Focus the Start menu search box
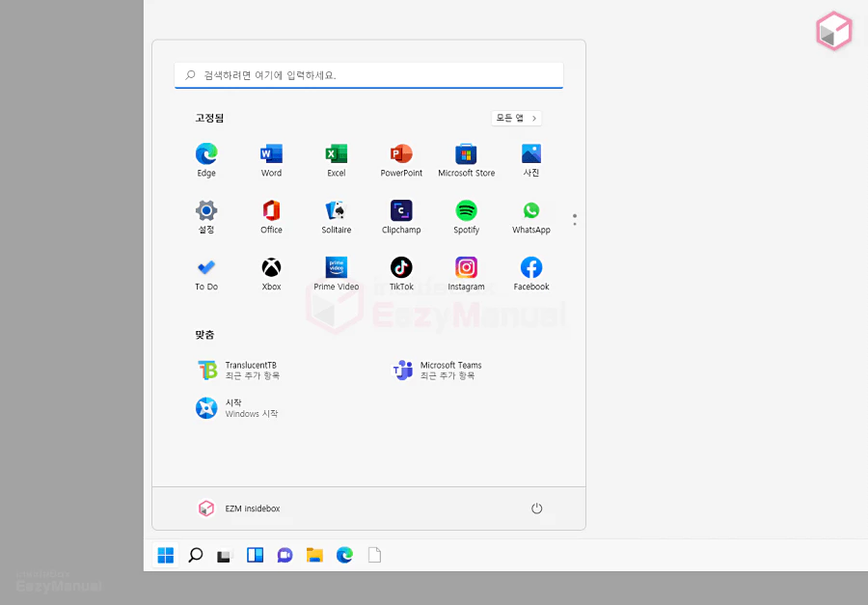The image size is (868, 605). (368, 75)
